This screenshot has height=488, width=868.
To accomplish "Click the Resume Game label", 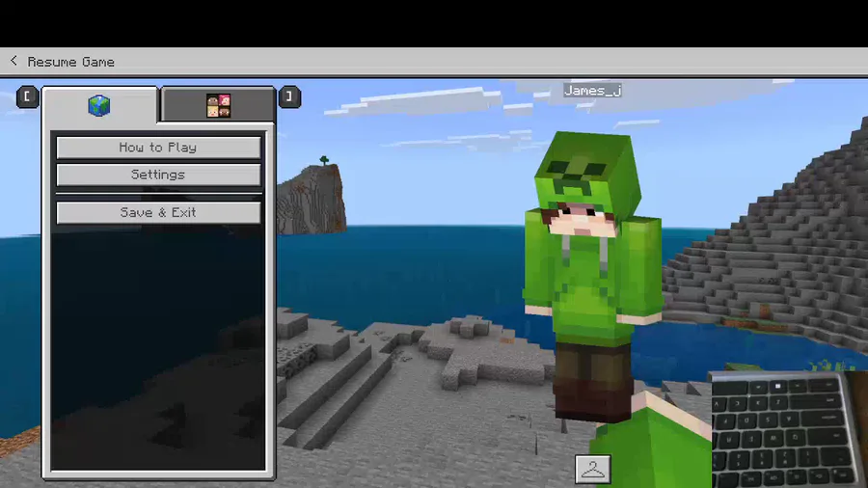I will point(70,62).
